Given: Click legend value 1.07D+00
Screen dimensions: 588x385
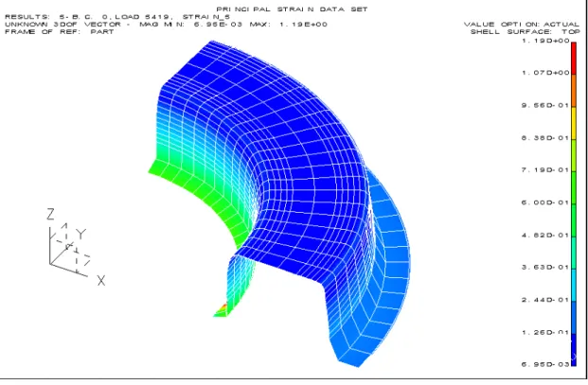Looking at the screenshot, I should pyautogui.click(x=545, y=73).
